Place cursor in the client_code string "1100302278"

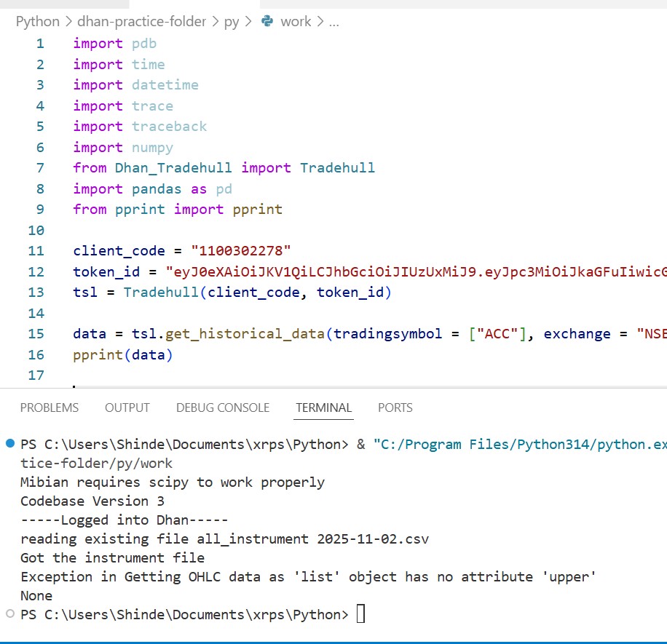241,251
